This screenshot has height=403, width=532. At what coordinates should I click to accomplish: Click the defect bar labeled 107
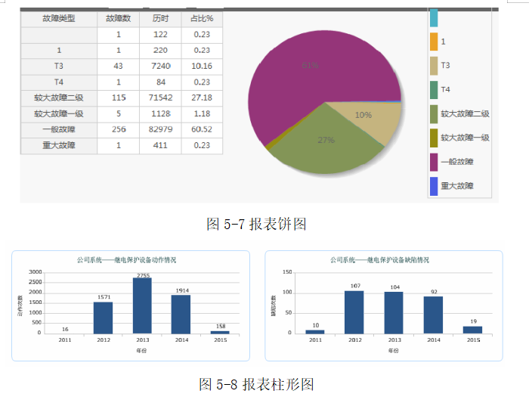(x=354, y=312)
